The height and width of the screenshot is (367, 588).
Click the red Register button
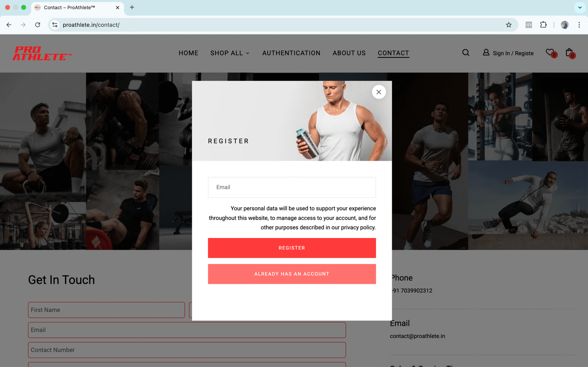[292, 248]
